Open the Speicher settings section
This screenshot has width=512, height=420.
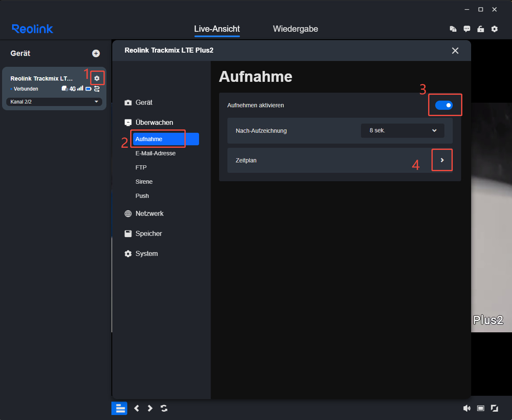pos(149,233)
